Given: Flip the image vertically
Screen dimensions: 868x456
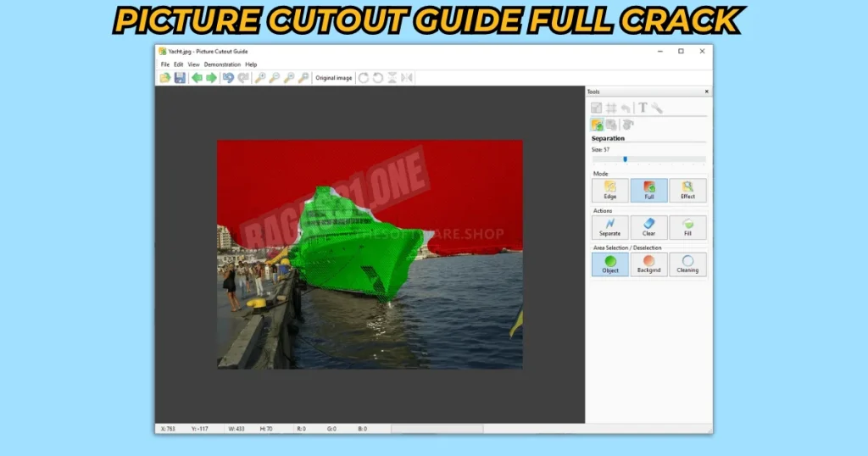Looking at the screenshot, I should click(392, 78).
